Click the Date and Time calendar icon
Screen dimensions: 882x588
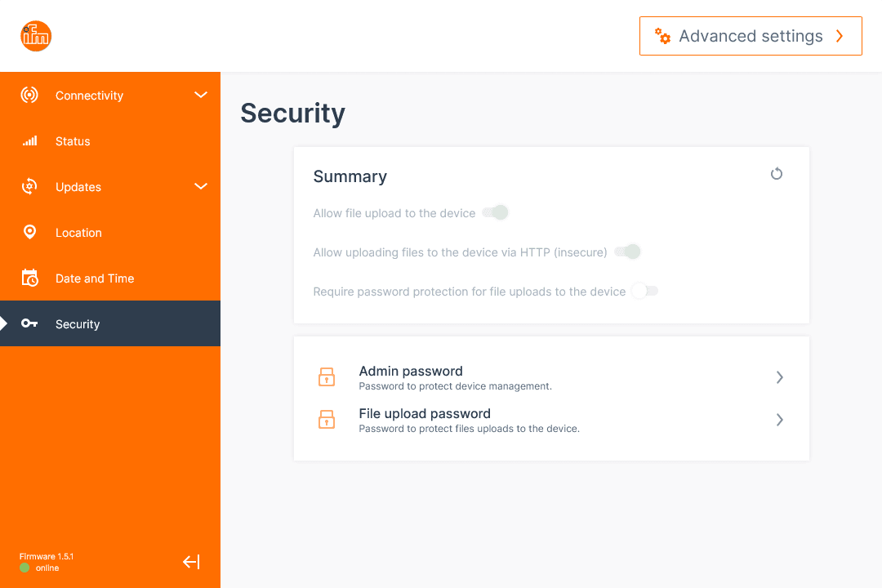coord(29,278)
